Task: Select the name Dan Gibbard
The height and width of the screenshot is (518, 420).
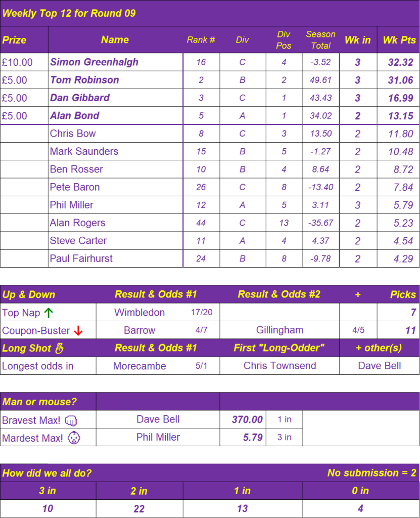Action: point(80,98)
